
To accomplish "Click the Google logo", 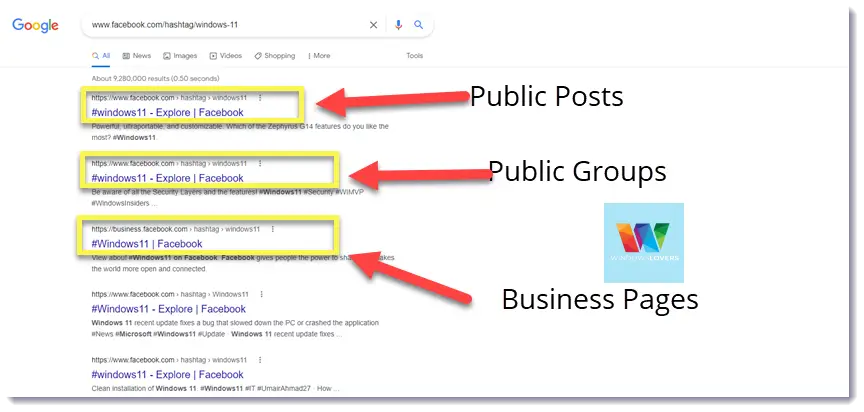I will pyautogui.click(x=35, y=25).
